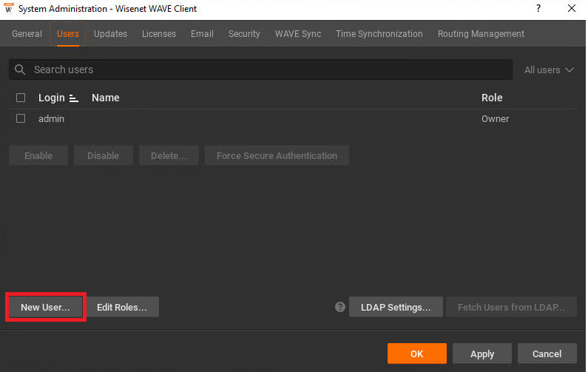This screenshot has width=588, height=372.
Task: Open LDAP help question mark icon
Action: click(340, 307)
